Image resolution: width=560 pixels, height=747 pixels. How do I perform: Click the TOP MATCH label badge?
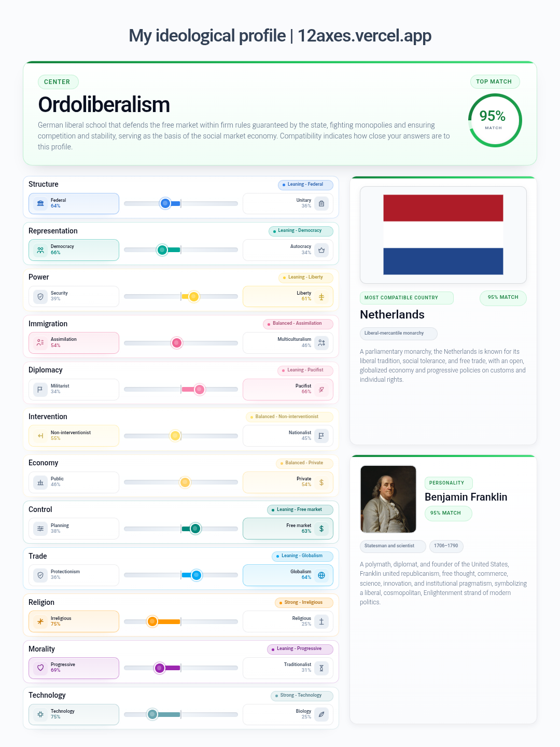pos(494,81)
